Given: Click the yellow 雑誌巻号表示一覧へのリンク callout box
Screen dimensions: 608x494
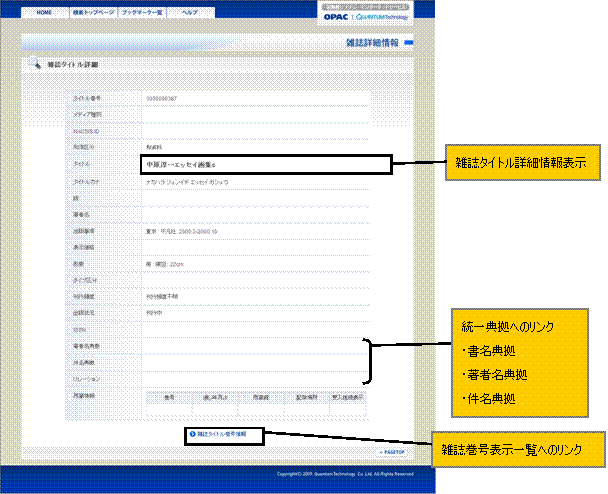Looking at the screenshot, I should coord(516,450).
